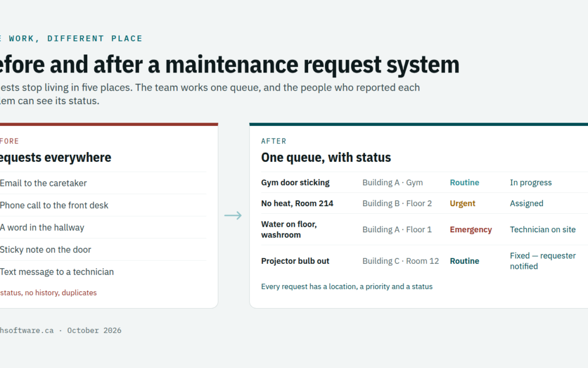
Task: Click the red 'no history, duplicates' note
Action: point(48,293)
